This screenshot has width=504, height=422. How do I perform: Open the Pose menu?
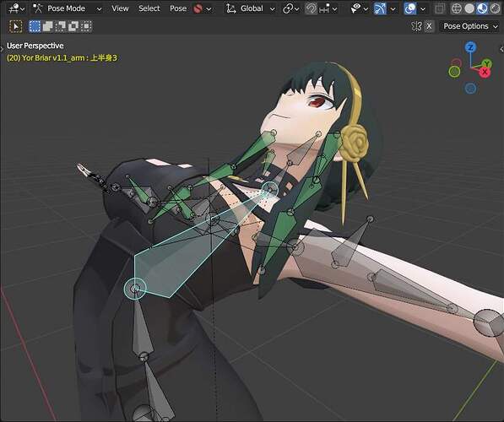(x=178, y=8)
